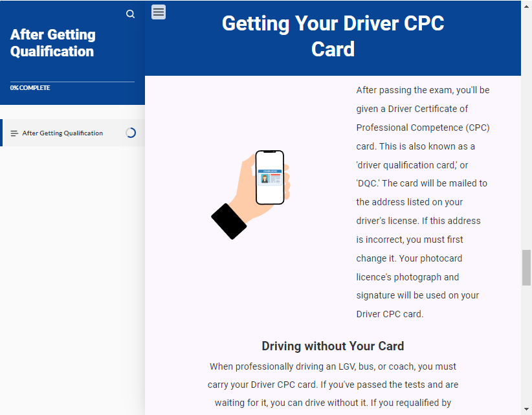Click paragraph starting 'When professionally driving an LGV'
The height and width of the screenshot is (415, 532).
point(333,385)
